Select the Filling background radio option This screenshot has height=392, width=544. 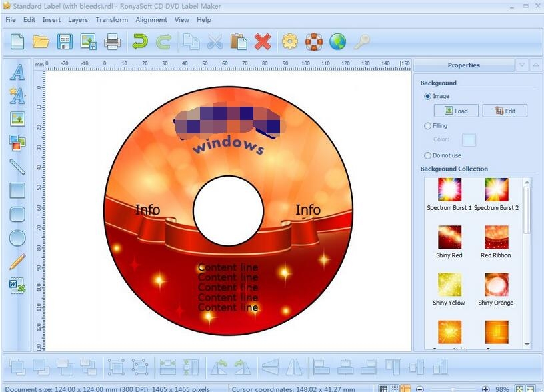[427, 126]
